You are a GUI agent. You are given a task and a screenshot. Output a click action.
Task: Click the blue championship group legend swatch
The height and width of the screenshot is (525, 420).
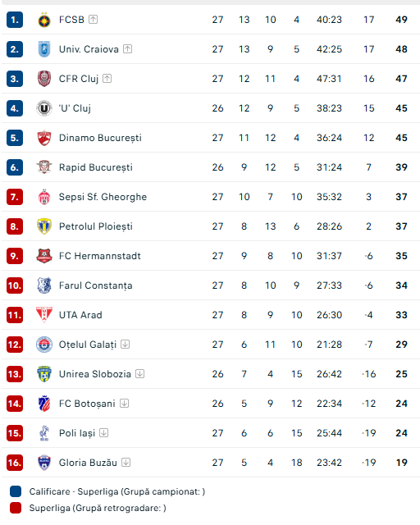[x=16, y=491]
